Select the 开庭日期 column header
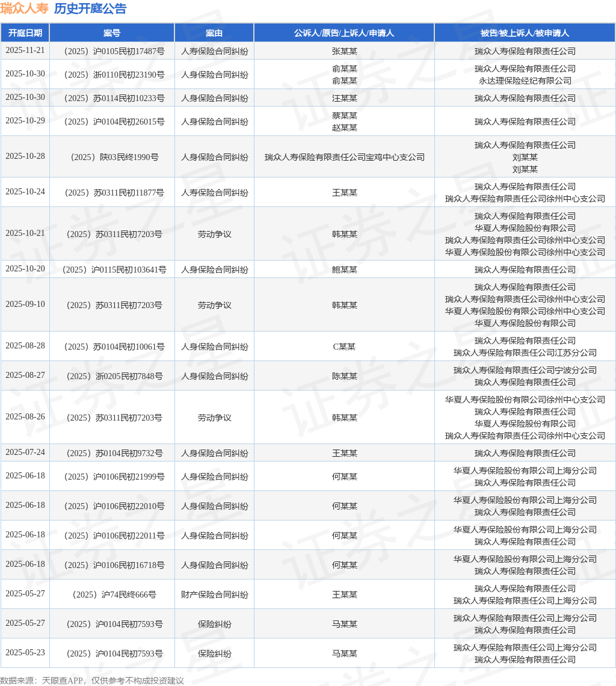616x686 pixels. click(25, 33)
